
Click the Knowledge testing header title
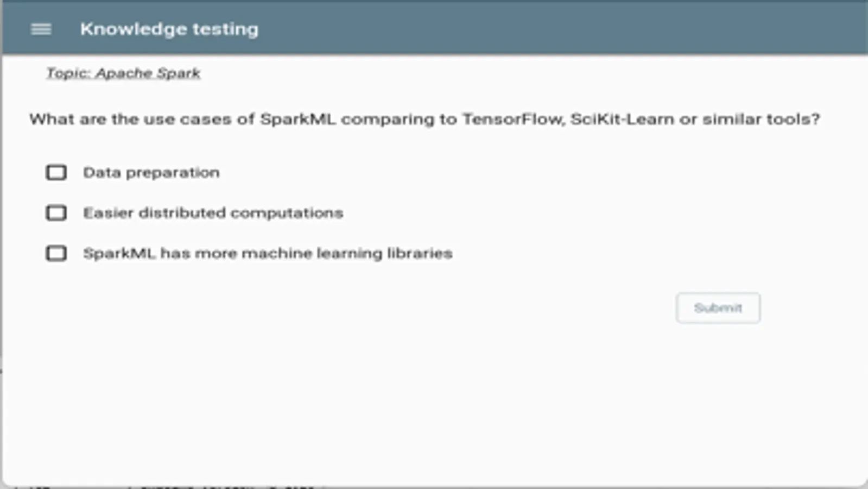(169, 29)
